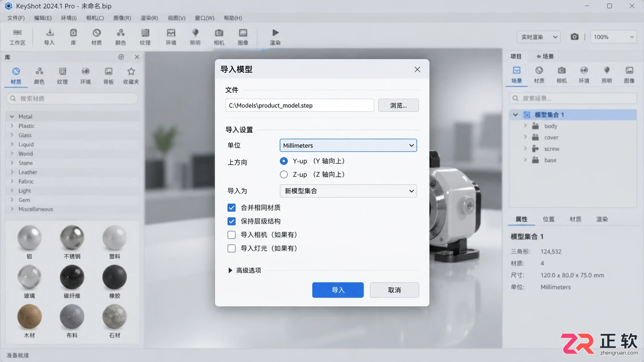The image size is (644, 362).
Task: Click the 浏览... browse button
Action: pyautogui.click(x=398, y=105)
